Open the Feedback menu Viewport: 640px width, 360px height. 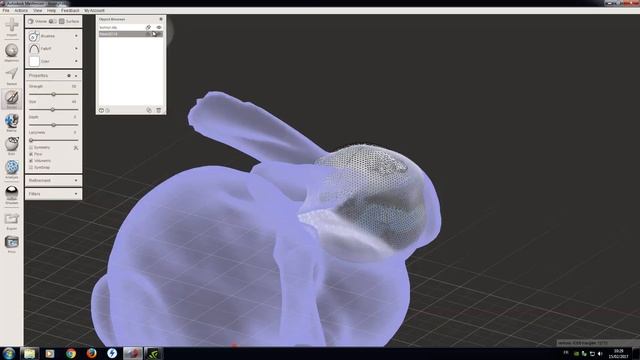click(x=70, y=11)
